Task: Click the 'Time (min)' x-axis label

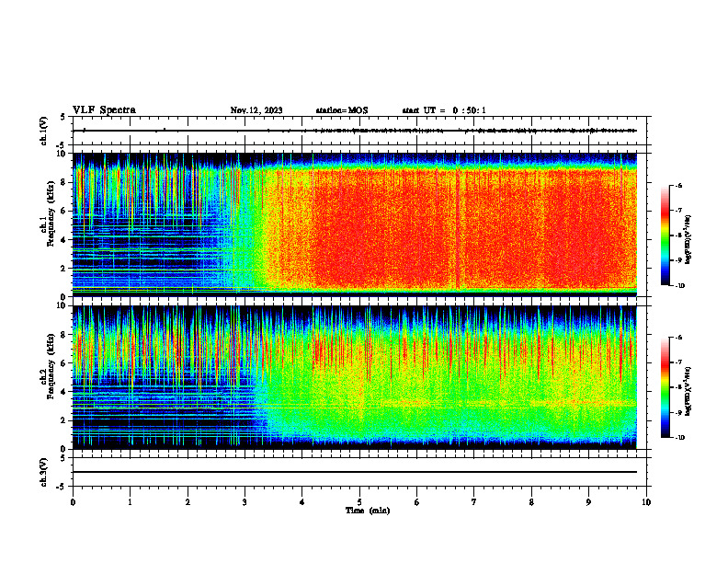Action: 368,511
